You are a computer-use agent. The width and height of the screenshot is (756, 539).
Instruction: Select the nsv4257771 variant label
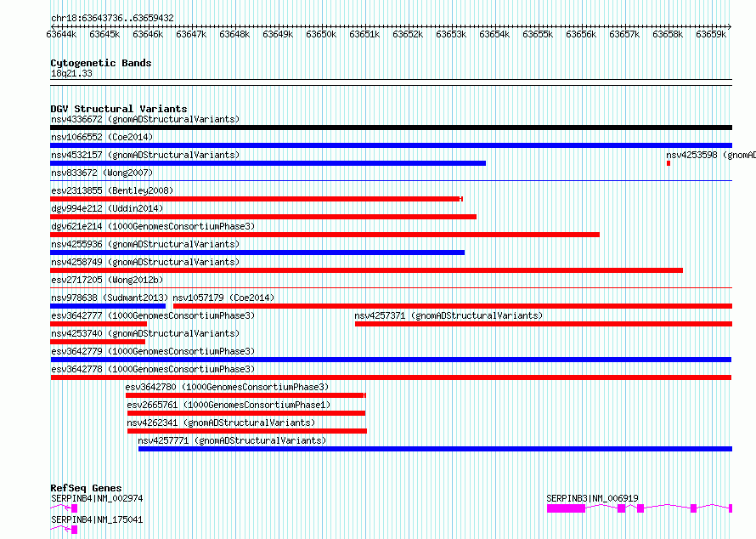click(x=232, y=440)
